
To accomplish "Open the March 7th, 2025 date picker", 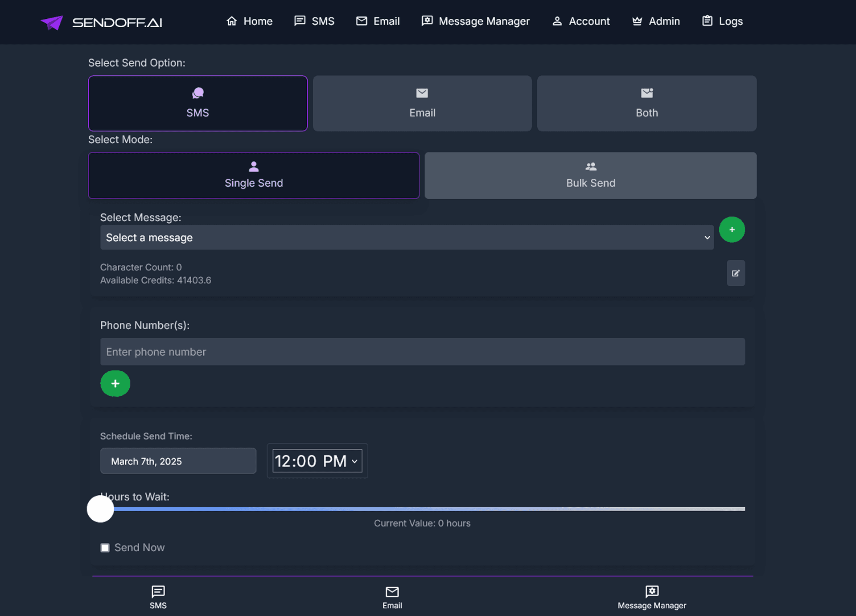I will click(178, 461).
